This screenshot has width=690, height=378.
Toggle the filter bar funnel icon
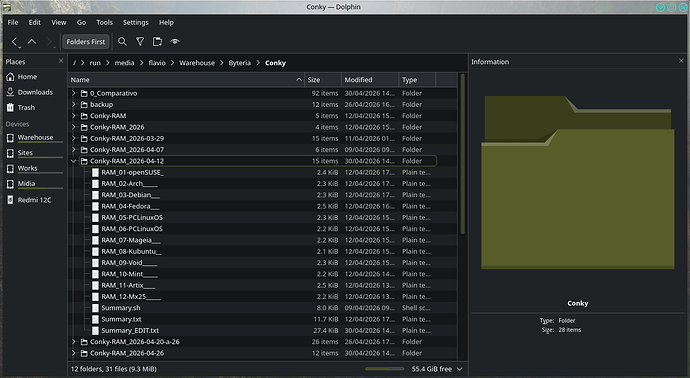[140, 42]
